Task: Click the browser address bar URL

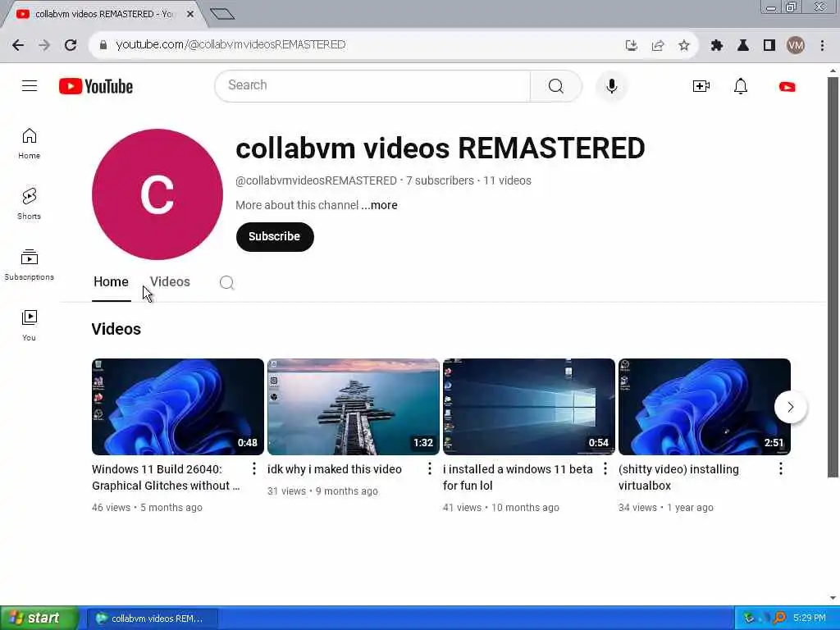Action: (231, 45)
